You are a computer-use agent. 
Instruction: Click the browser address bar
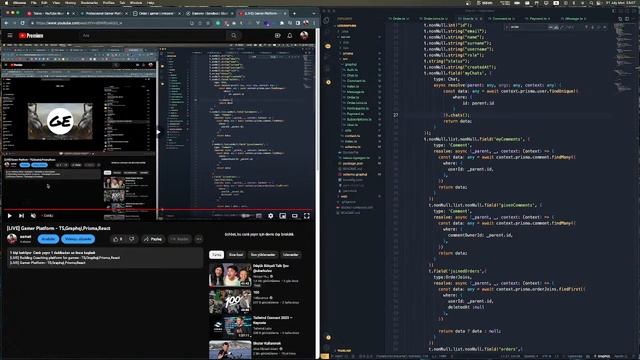(x=110, y=23)
